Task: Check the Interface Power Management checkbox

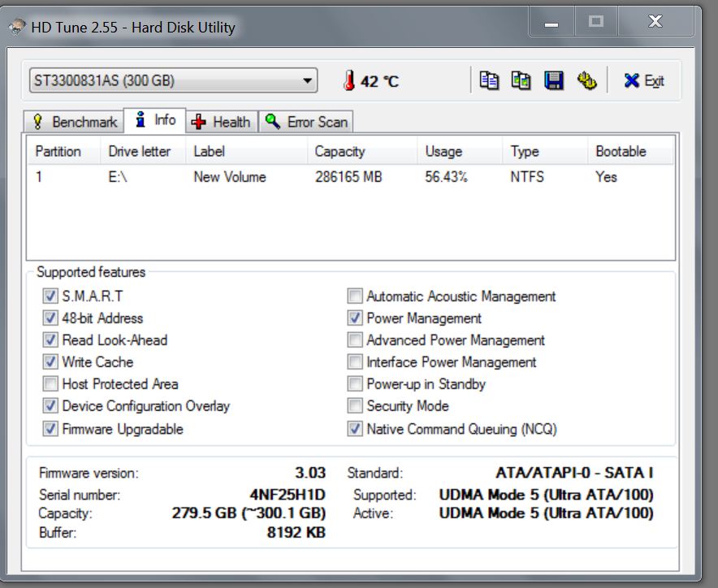Action: point(355,361)
